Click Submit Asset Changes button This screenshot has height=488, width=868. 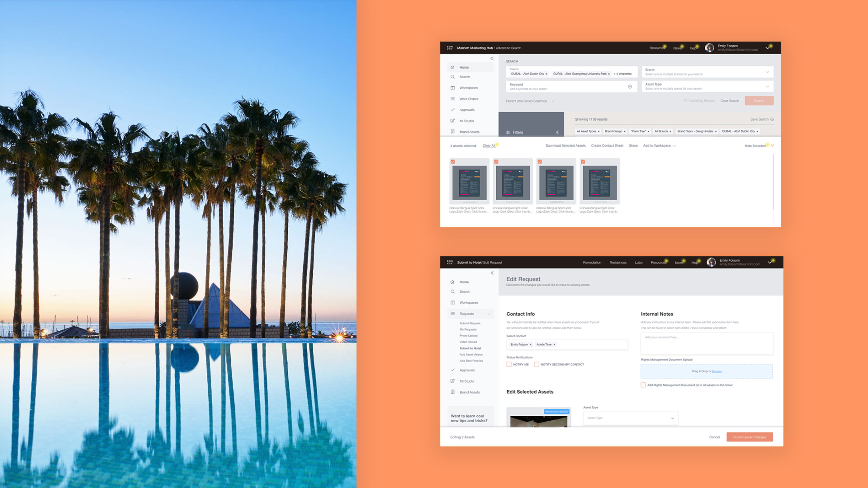pos(750,437)
